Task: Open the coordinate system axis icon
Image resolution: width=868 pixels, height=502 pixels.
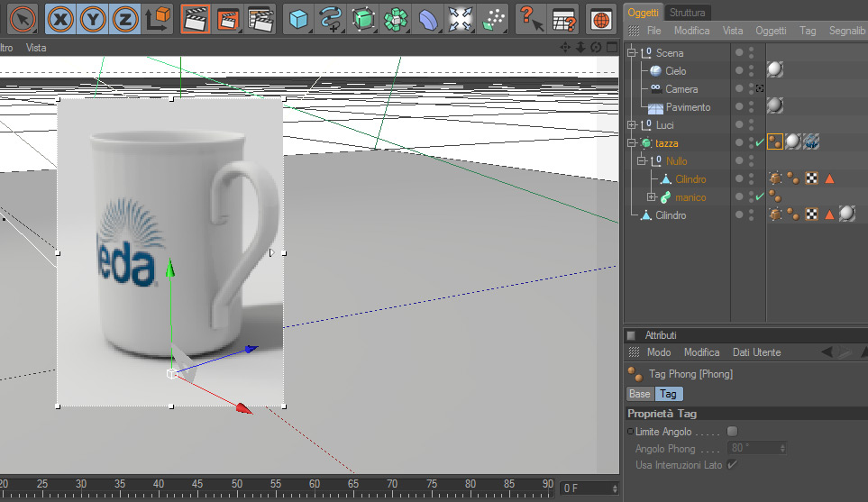Action: pos(158,19)
